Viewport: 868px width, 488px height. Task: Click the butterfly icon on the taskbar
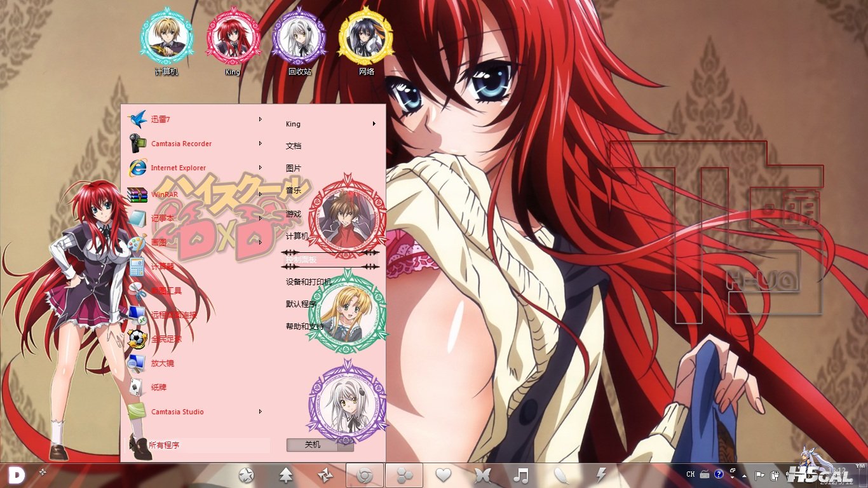pyautogui.click(x=483, y=475)
